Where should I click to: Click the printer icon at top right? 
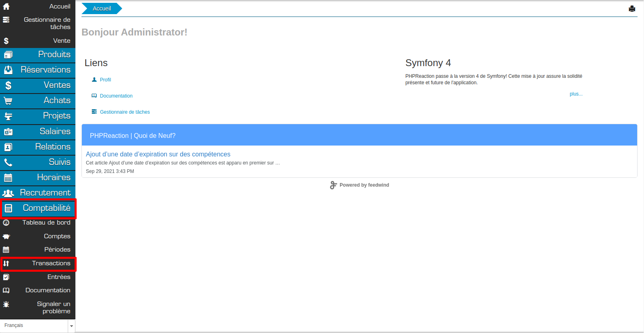click(631, 9)
